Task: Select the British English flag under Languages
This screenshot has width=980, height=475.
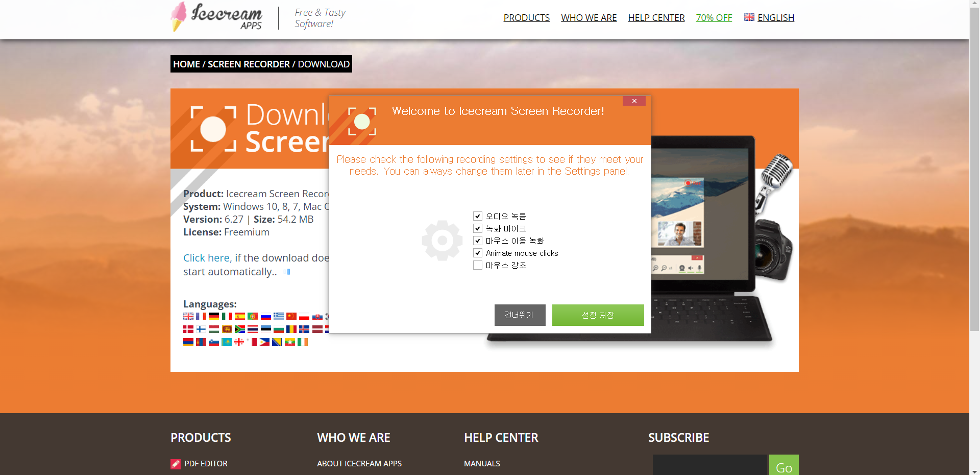Action: (x=188, y=316)
